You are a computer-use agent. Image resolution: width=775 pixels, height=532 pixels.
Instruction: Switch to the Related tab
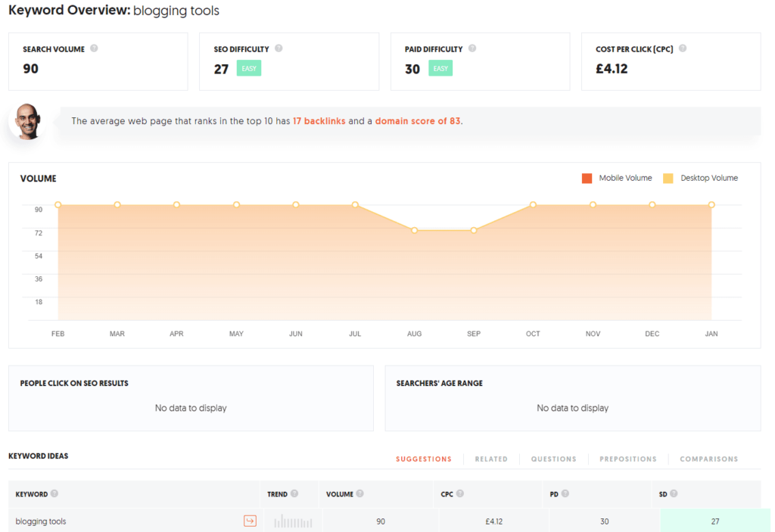click(x=491, y=459)
